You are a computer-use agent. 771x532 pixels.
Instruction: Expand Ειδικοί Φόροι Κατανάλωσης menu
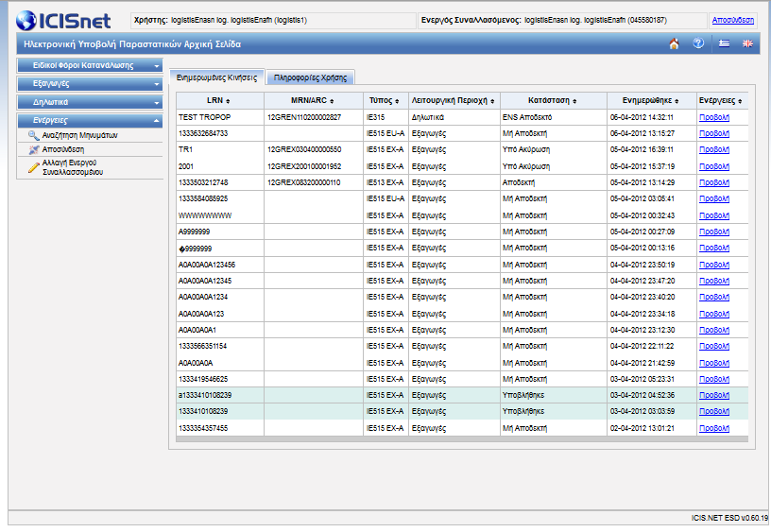pyautogui.click(x=90, y=65)
